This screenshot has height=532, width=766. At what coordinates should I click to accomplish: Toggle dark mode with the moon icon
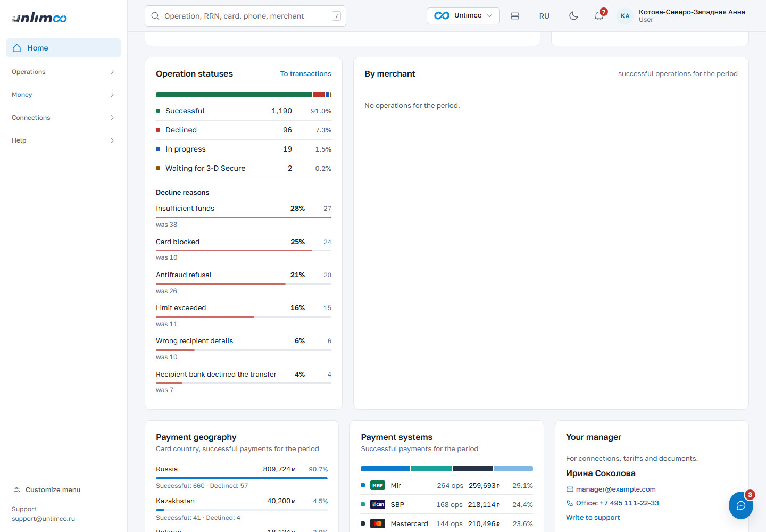[x=573, y=16]
